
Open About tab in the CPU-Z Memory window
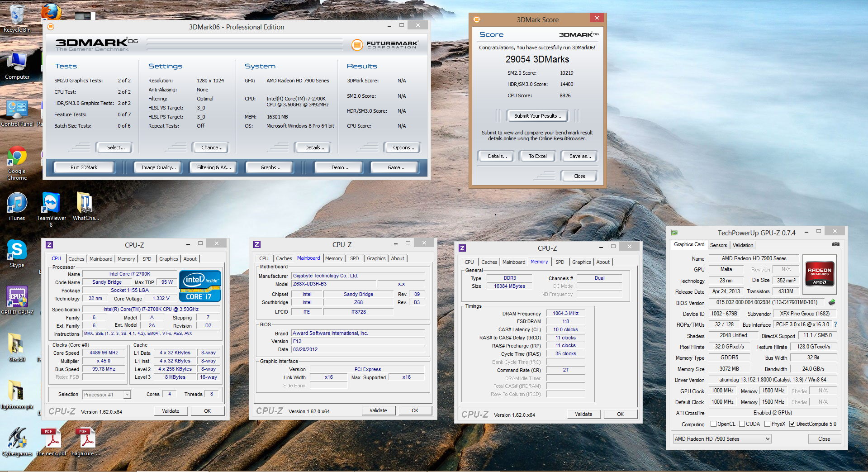pos(602,262)
